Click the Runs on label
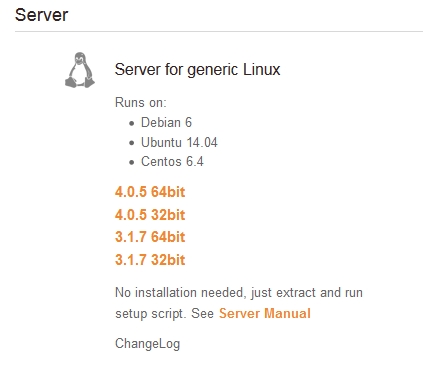The width and height of the screenshot is (423, 382). tap(141, 102)
